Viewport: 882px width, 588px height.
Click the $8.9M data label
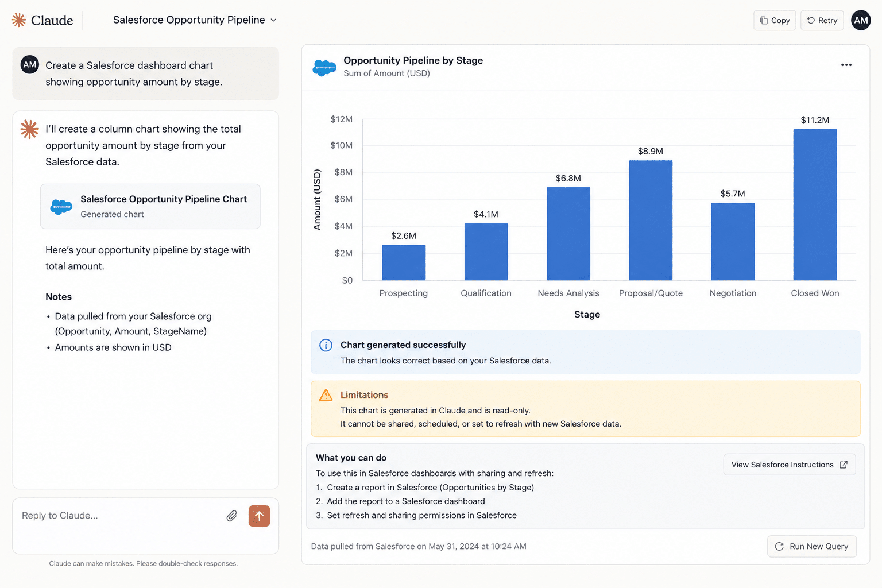(x=651, y=151)
